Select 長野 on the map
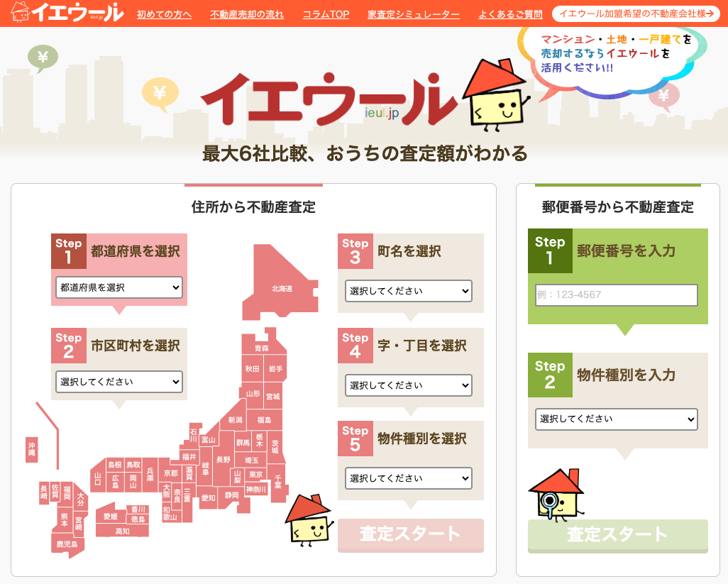728x584 pixels. 224,460
